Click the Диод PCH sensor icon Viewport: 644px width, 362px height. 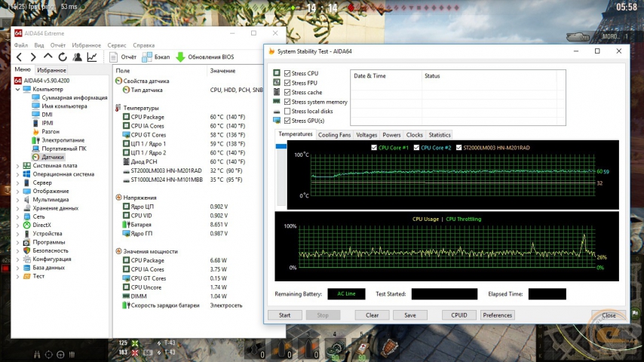coord(126,161)
